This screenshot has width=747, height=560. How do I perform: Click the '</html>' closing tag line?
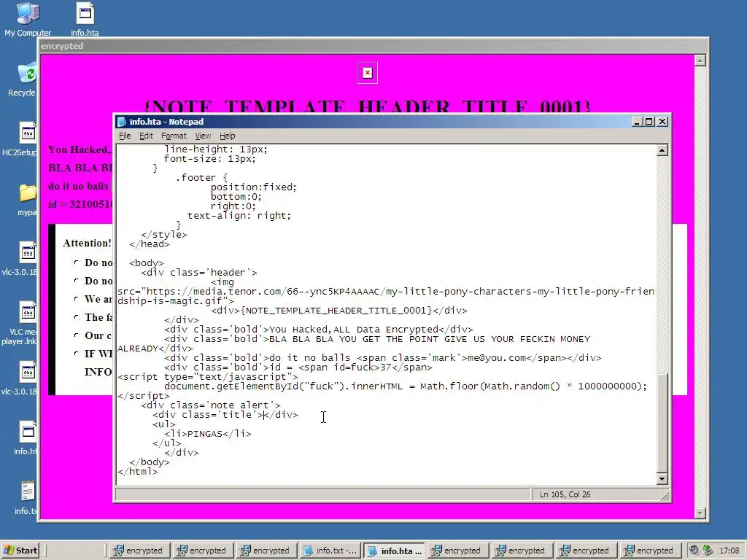138,472
